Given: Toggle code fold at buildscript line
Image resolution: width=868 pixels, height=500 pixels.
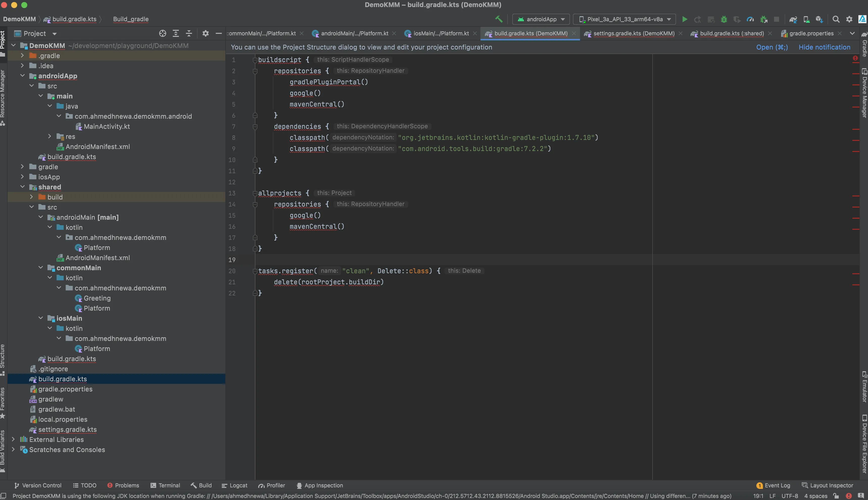Looking at the screenshot, I should point(255,60).
